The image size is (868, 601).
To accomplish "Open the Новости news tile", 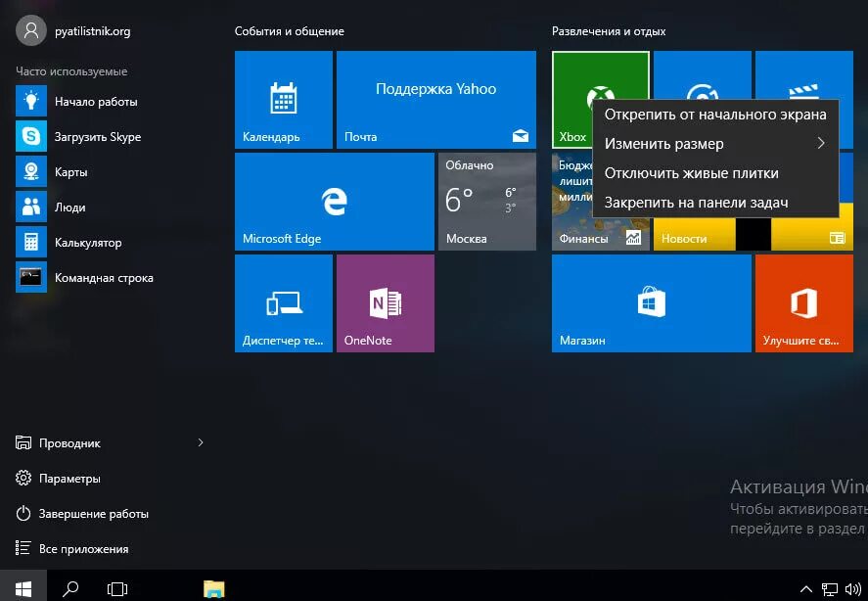I will pyautogui.click(x=753, y=234).
